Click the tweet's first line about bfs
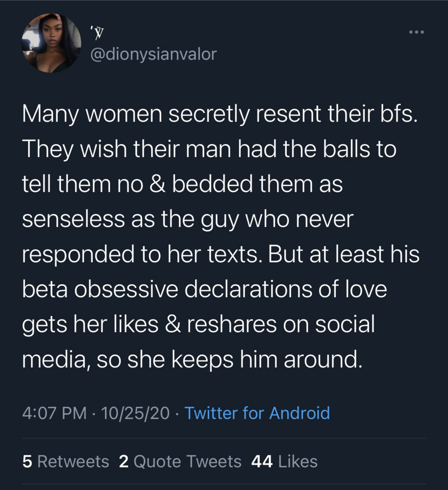Screen dimensions: 448x490 220,114
